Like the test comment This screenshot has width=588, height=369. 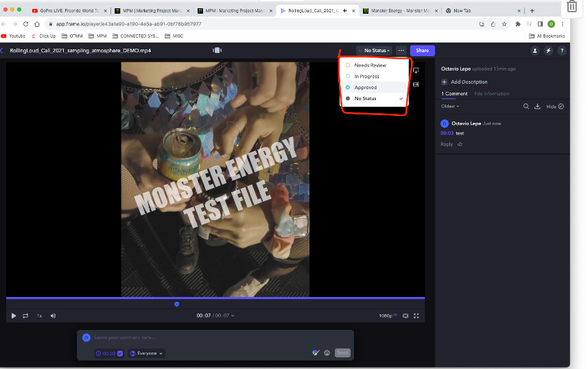[460, 144]
